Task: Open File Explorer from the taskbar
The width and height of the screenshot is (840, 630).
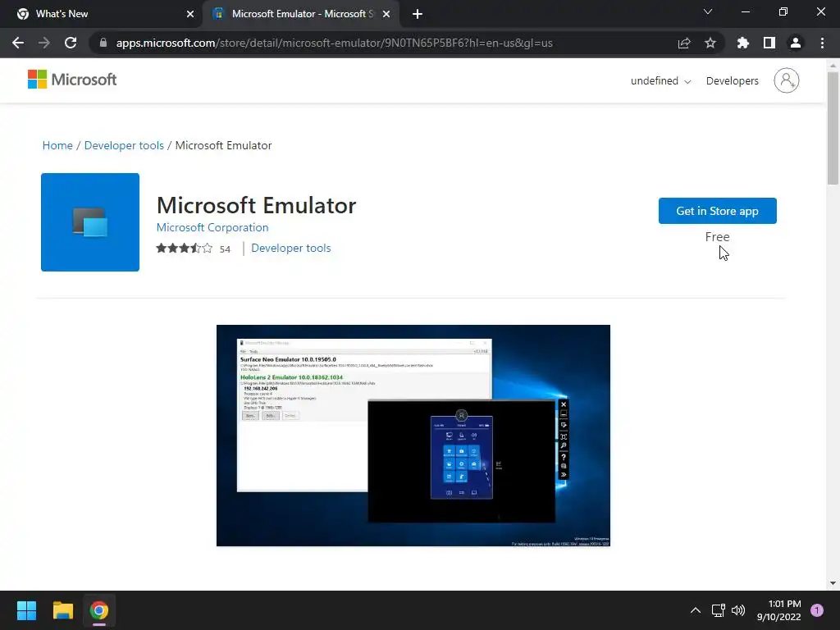Action: tap(62, 610)
